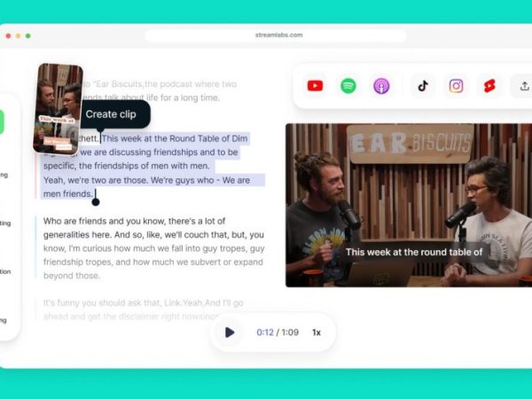Click the Create clip button
This screenshot has width=532, height=399.
[112, 114]
